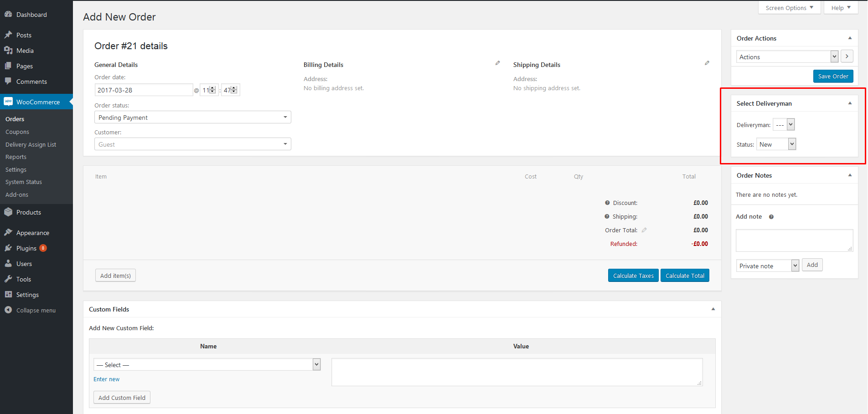Click the Discount help question icon
Image resolution: width=868 pixels, height=414 pixels.
pos(607,203)
